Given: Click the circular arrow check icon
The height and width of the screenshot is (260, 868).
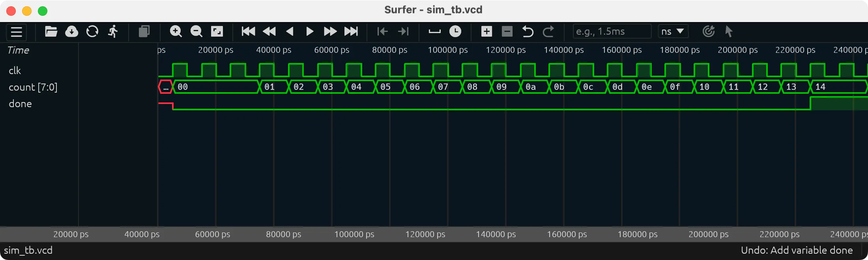Looking at the screenshot, I should pos(709,32).
